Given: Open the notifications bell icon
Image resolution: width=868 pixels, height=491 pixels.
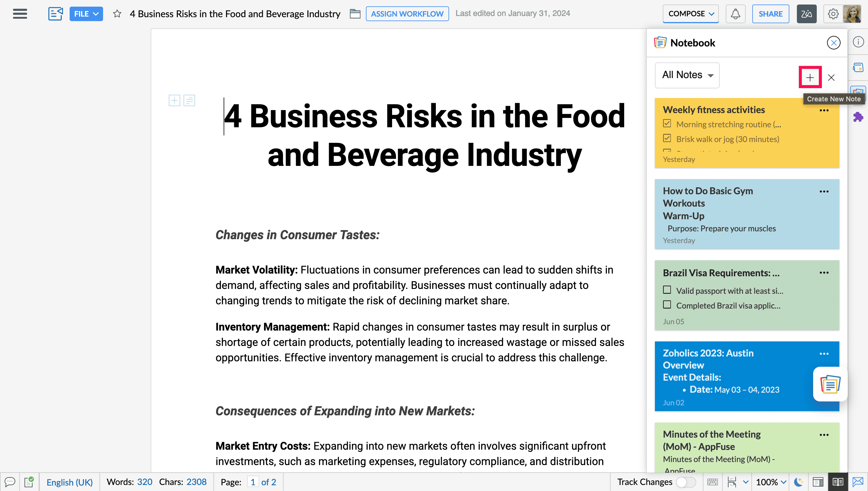Looking at the screenshot, I should (735, 14).
